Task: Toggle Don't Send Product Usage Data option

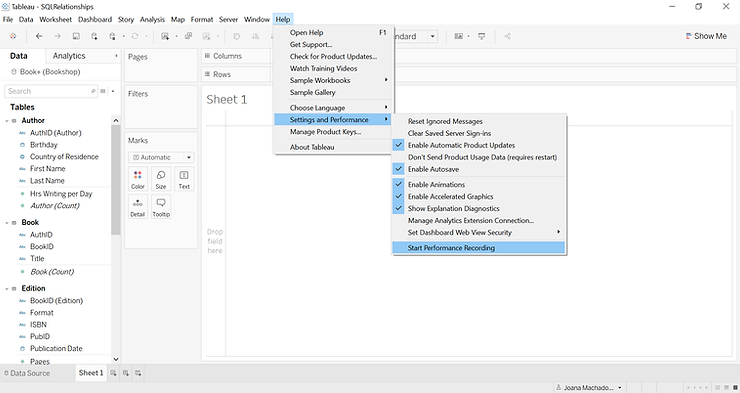Action: coord(479,157)
